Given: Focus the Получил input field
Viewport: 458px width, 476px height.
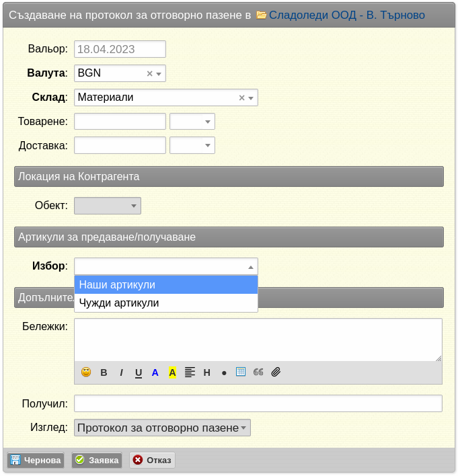Looking at the screenshot, I should (x=258, y=403).
